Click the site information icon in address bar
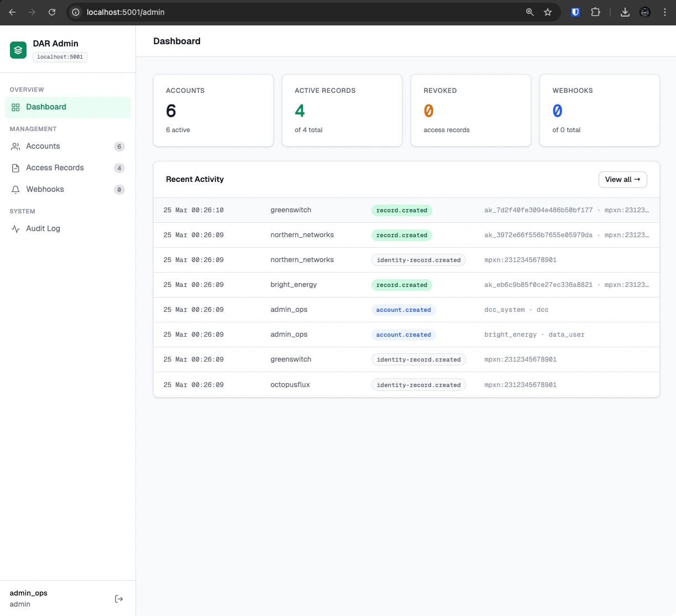This screenshot has width=676, height=616. (x=76, y=12)
